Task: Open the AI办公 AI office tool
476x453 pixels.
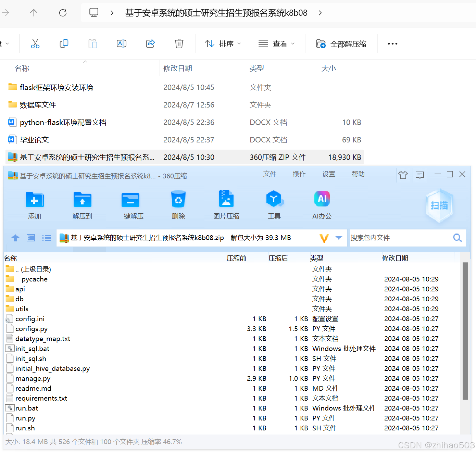Action: point(322,205)
